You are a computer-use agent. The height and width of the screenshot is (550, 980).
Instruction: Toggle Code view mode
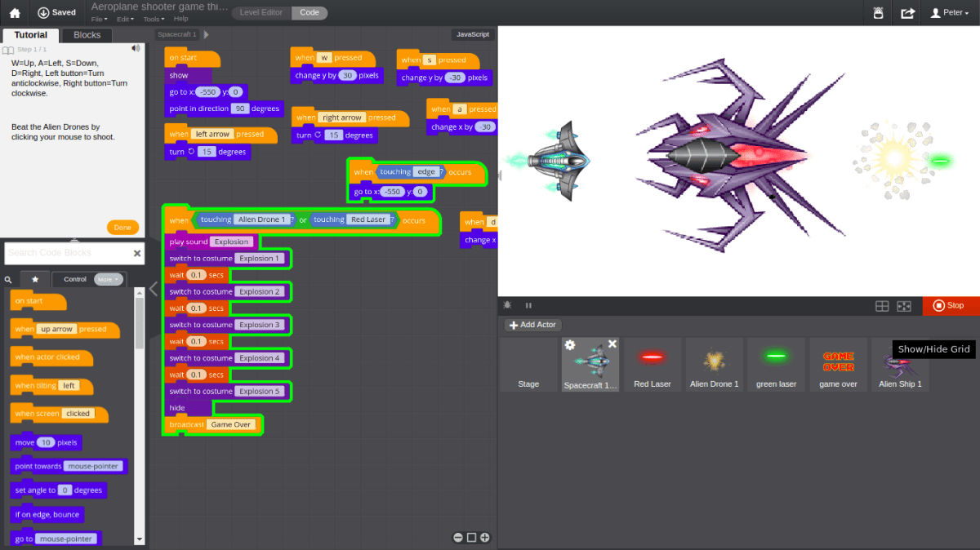point(310,13)
